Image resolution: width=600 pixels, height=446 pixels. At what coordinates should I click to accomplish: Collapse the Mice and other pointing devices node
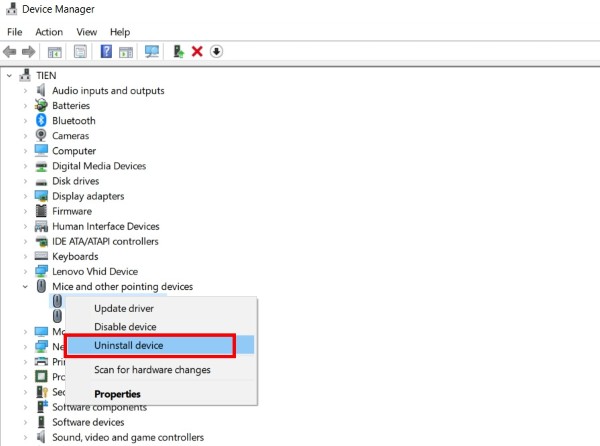point(26,287)
